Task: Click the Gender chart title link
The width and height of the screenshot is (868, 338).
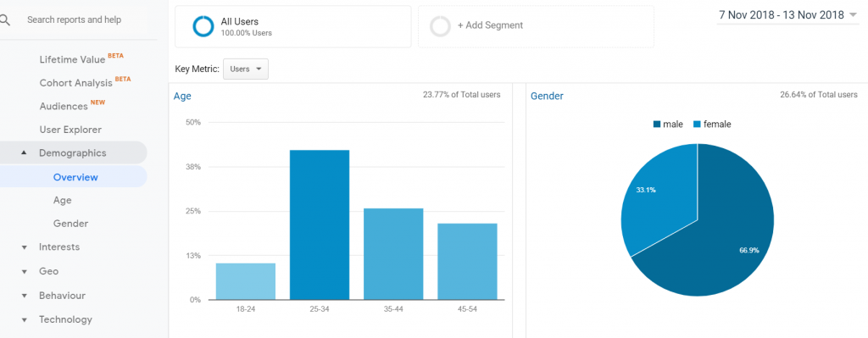Action: (x=547, y=96)
